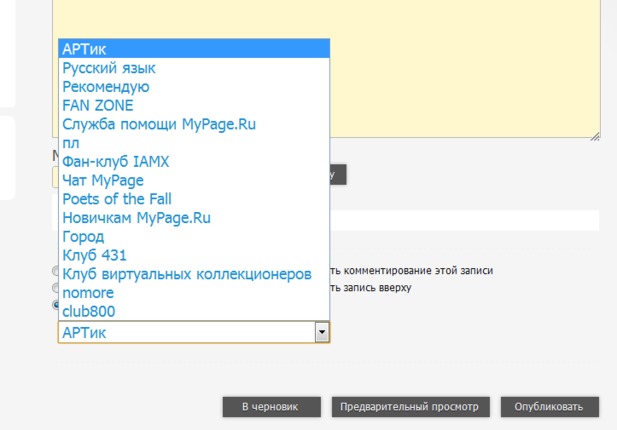The height and width of the screenshot is (430, 617).
Task: Select the highlighted АРТик option in list
Action: (194, 49)
